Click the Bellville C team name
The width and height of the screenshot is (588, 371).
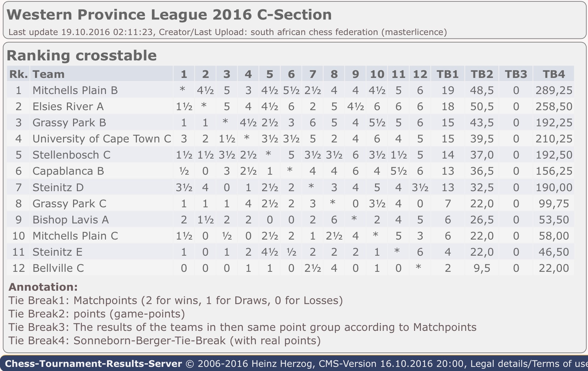[x=58, y=268]
